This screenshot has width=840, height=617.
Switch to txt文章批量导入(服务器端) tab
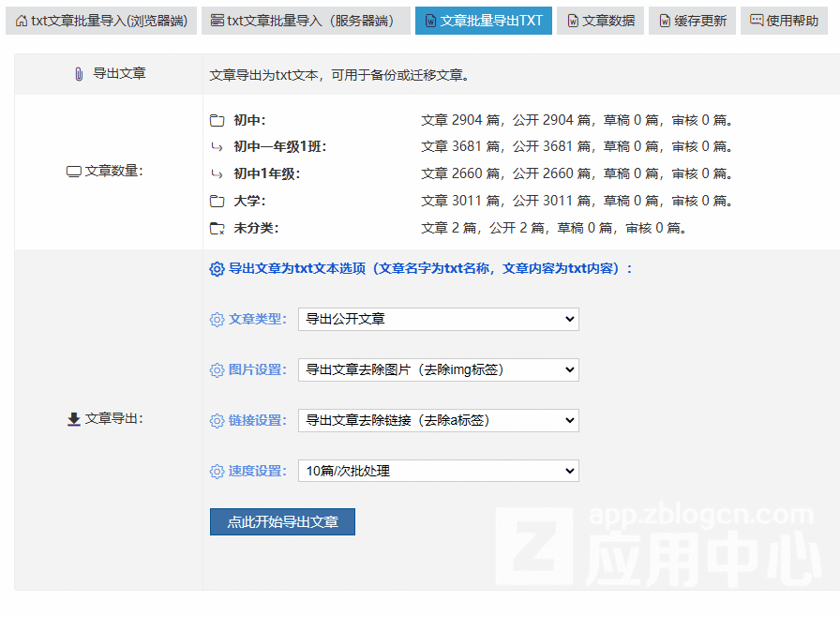pyautogui.click(x=305, y=21)
